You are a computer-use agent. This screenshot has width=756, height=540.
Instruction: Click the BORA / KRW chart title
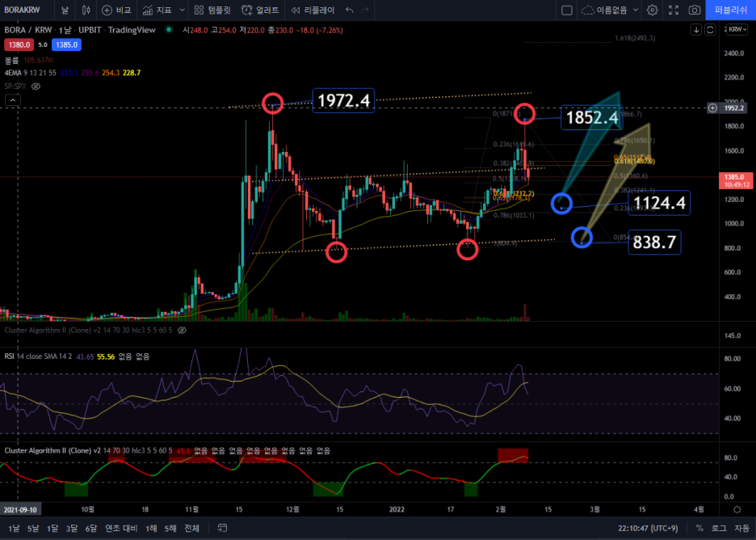coord(80,30)
